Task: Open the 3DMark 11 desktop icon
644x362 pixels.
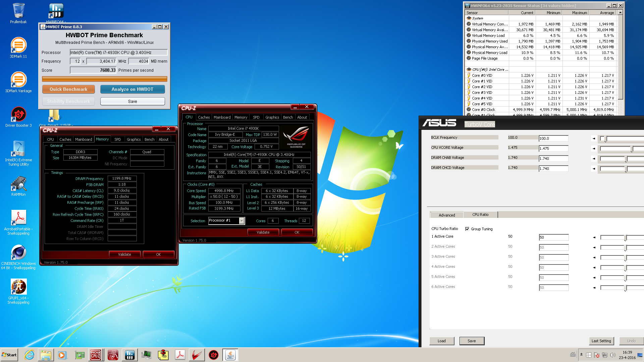Action: click(18, 48)
